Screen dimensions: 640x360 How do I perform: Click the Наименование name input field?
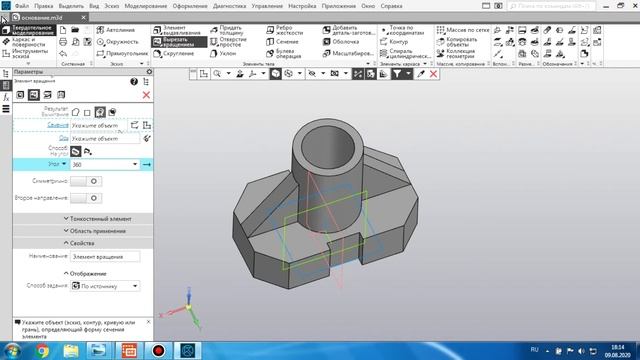105,257
